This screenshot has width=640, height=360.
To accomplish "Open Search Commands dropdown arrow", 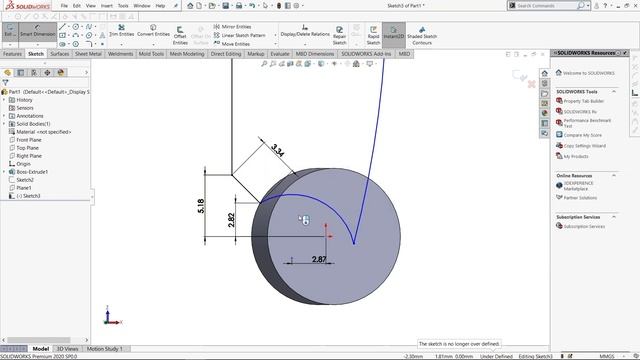I will tap(588, 6).
